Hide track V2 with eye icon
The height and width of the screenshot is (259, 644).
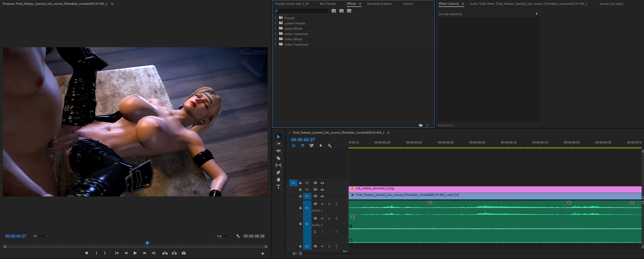pyautogui.click(x=322, y=190)
